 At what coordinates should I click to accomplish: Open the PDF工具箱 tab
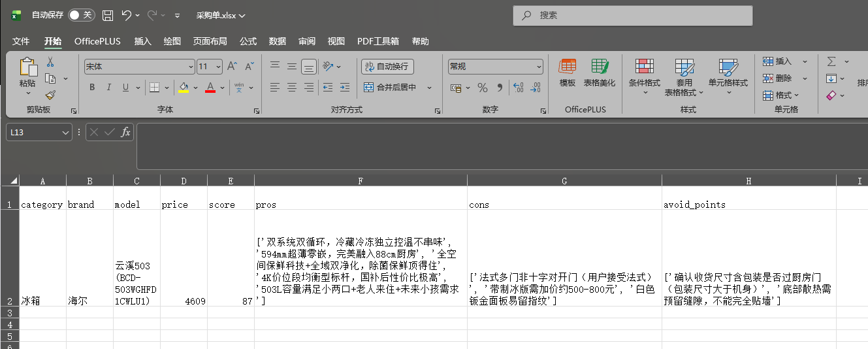pos(378,41)
